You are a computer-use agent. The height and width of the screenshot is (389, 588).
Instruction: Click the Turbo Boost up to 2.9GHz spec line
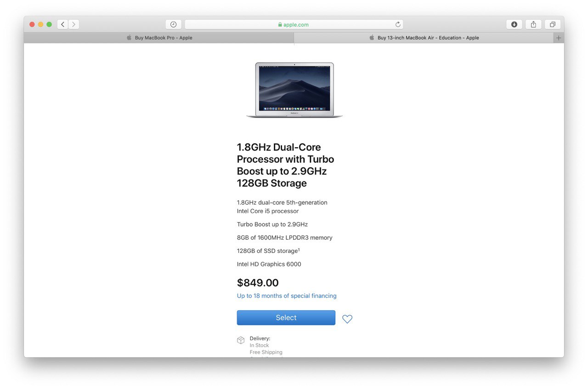tap(272, 224)
